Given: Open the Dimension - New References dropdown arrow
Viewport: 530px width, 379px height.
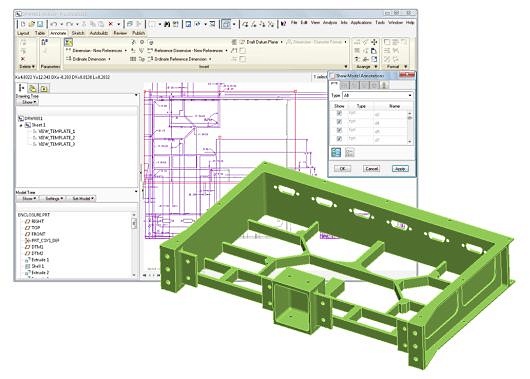Looking at the screenshot, I should click(125, 51).
